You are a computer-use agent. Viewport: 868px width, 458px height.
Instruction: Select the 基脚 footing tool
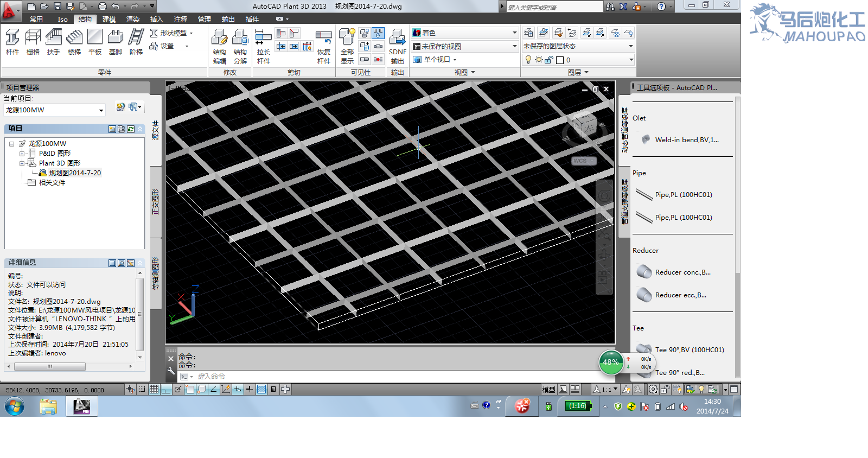[116, 42]
